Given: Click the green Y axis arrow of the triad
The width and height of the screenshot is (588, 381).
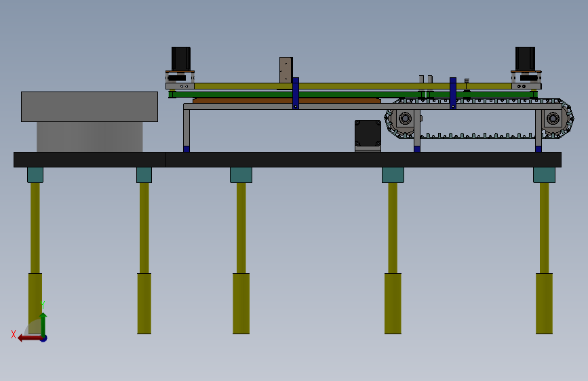Looking at the screenshot, I should pyautogui.click(x=43, y=324).
